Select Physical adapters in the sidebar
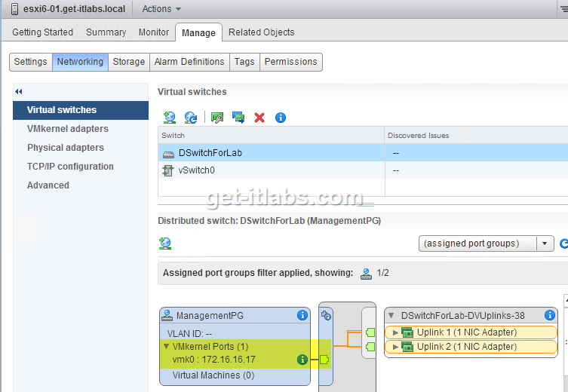 pyautogui.click(x=81, y=148)
